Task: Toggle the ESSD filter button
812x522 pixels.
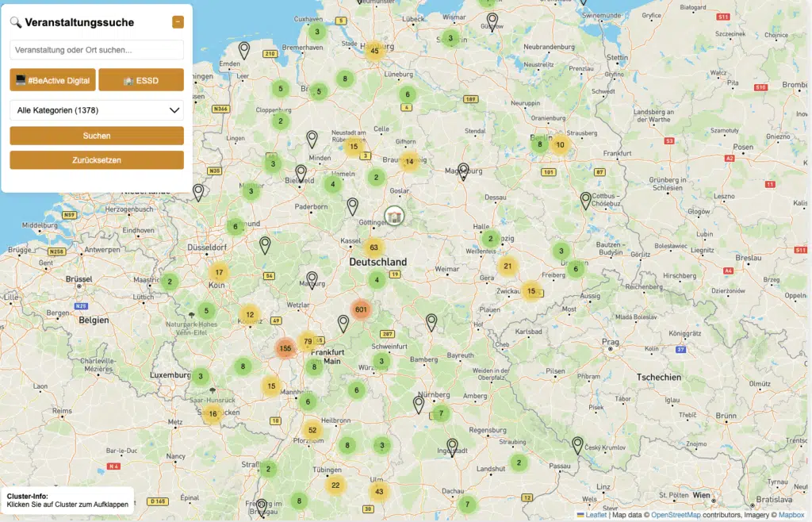Action: click(141, 80)
